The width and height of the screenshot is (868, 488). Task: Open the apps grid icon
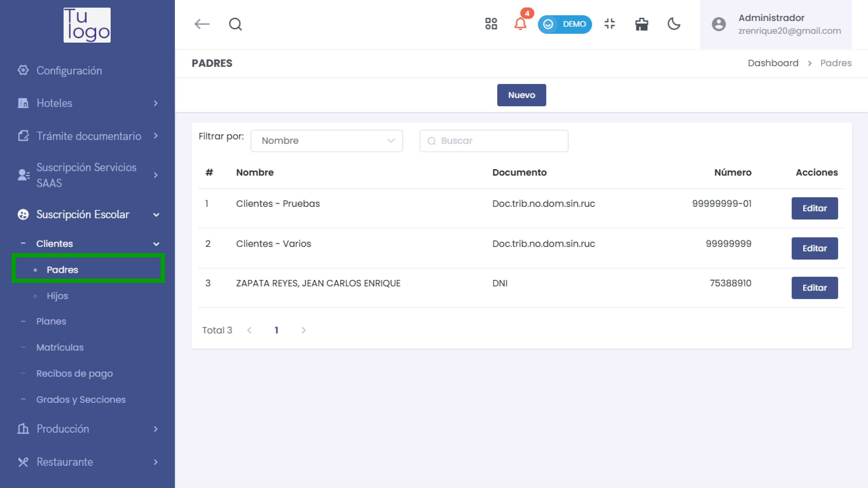(x=491, y=24)
